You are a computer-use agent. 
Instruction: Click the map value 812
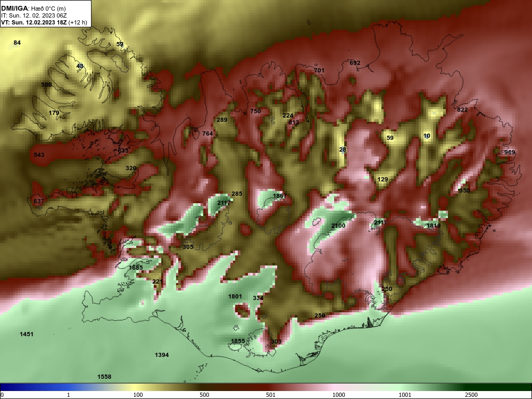click(294, 122)
